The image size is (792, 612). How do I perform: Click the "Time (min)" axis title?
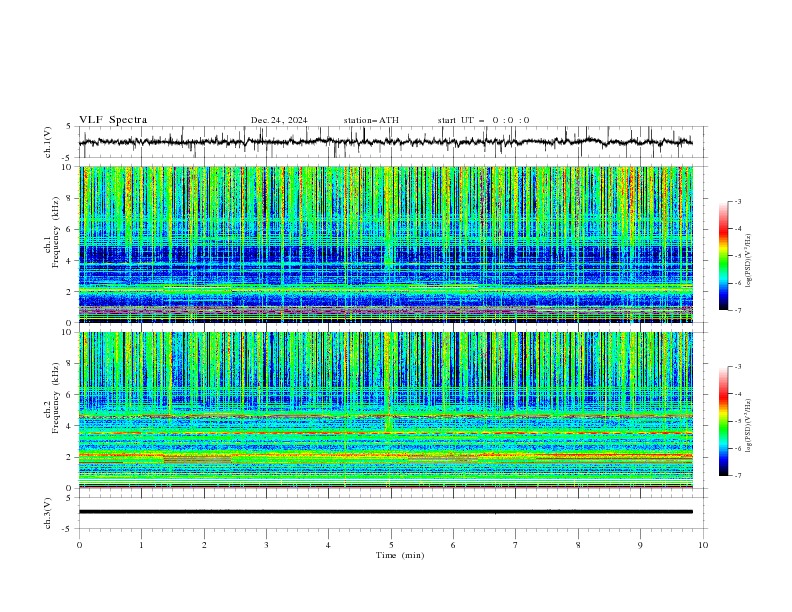pos(400,555)
